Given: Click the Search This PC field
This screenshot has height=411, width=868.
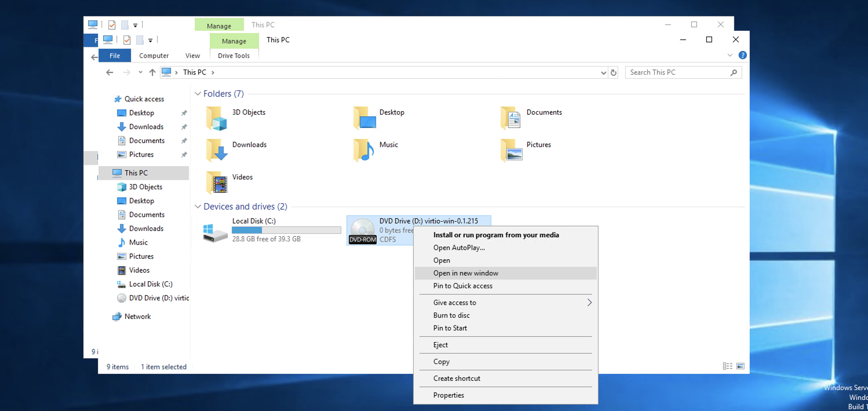Looking at the screenshot, I should click(677, 72).
